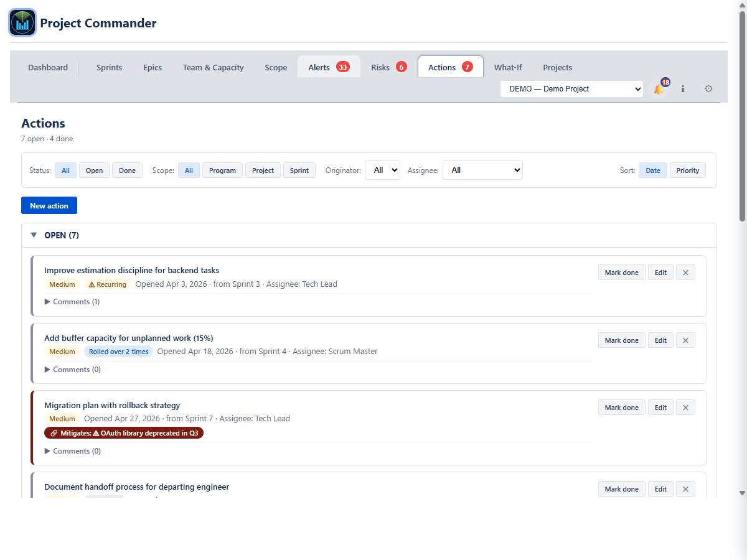747x560 pixels.
Task: Click the Alerts tab's 33 count badge
Action: tap(343, 67)
